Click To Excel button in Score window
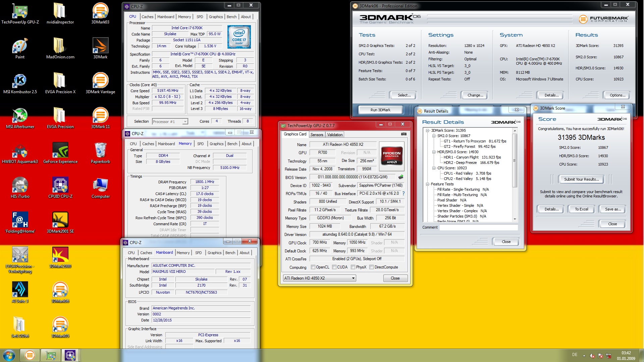Viewport: 644px width, 362px height. [581, 209]
